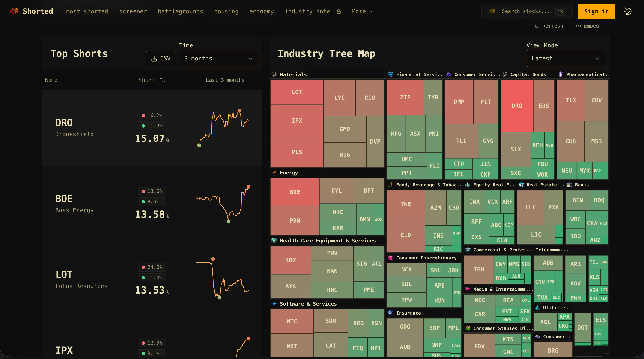Select the LOT Lotus Resources row

[152, 280]
